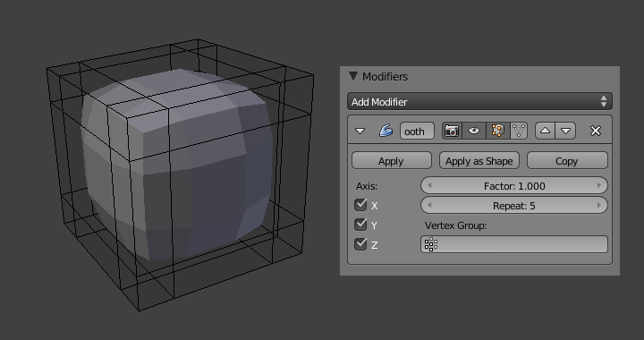
Task: Uncheck the Y axis checkbox
Action: 360,225
